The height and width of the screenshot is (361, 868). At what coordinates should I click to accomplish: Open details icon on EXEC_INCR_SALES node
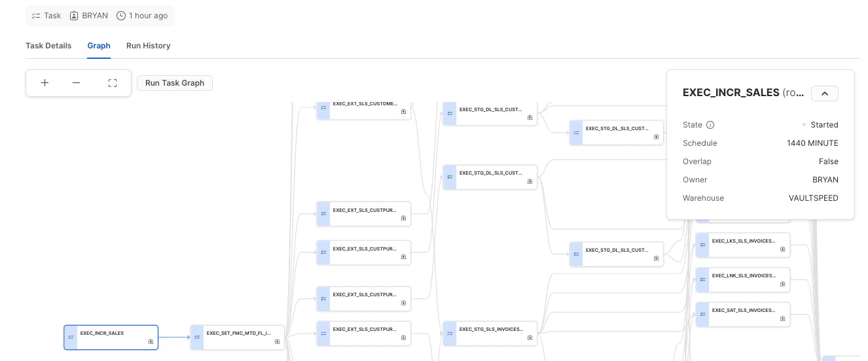[x=151, y=341]
